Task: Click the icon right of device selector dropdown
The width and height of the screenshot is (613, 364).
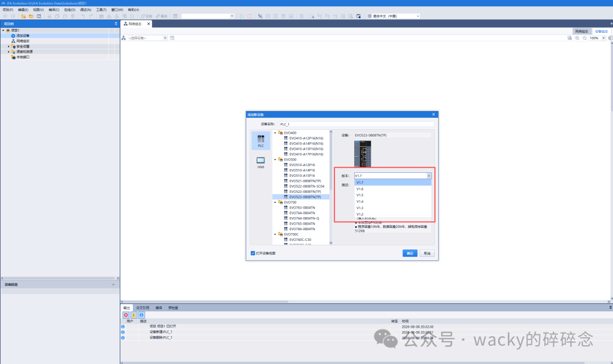Action: coord(172,38)
